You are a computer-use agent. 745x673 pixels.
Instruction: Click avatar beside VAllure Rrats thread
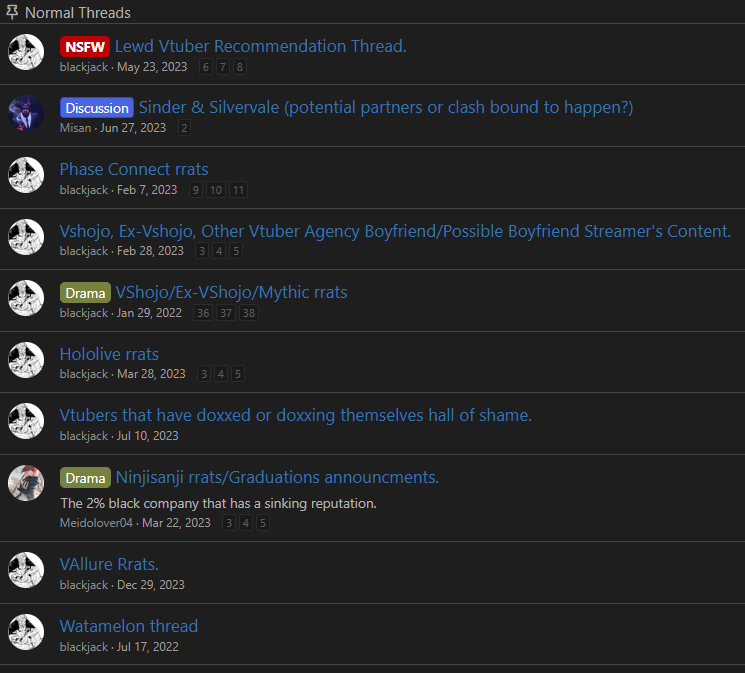pyautogui.click(x=26, y=570)
